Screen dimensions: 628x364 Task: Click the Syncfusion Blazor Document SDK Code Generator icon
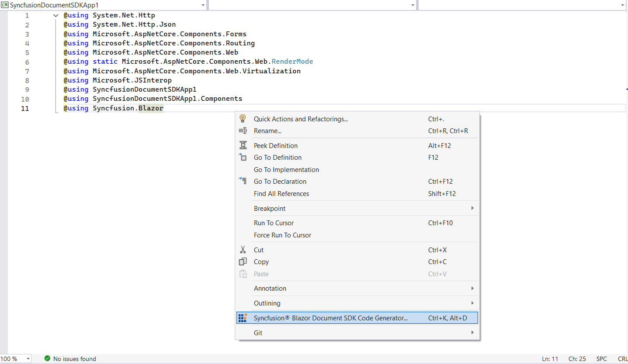point(243,318)
